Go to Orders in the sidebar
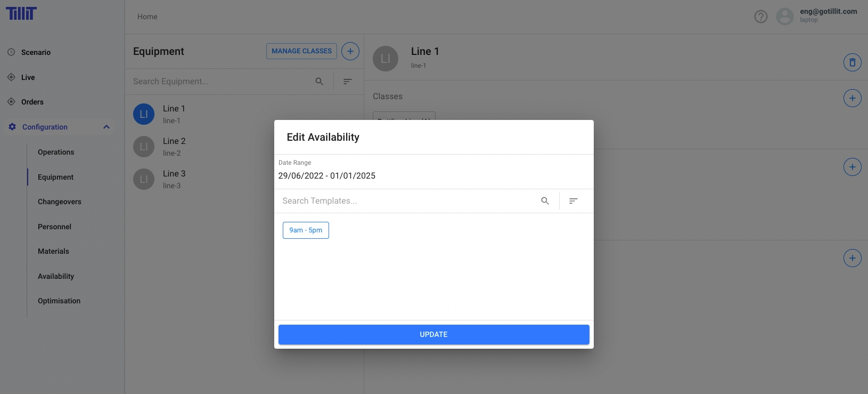 point(32,102)
